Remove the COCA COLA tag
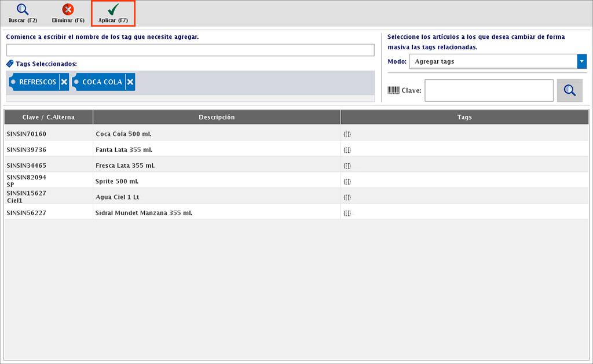This screenshot has height=364, width=593. click(130, 82)
